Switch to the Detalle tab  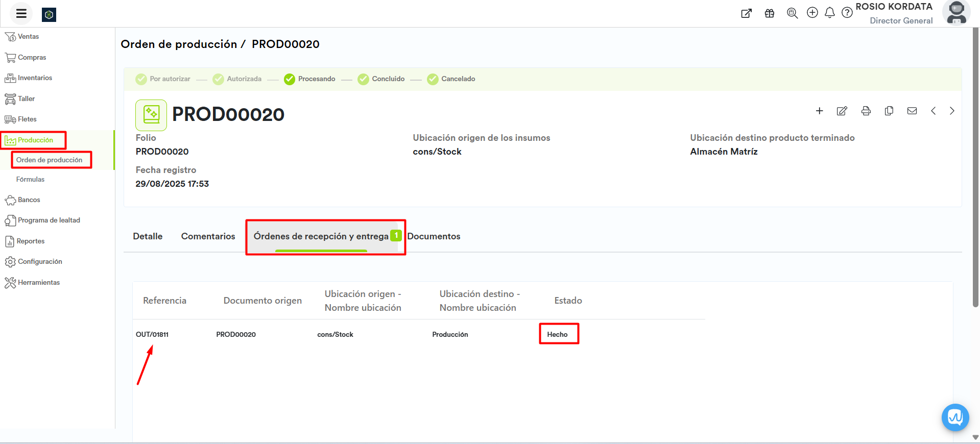tap(148, 236)
